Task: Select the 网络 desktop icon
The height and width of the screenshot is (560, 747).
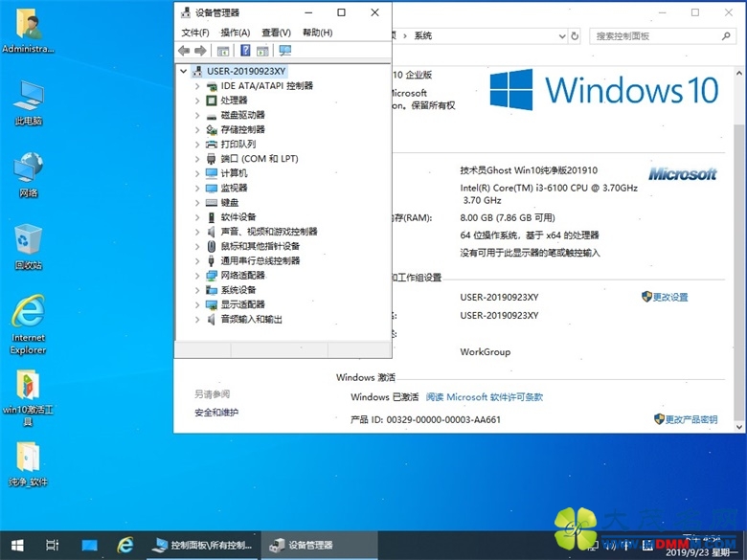Action: (29, 175)
